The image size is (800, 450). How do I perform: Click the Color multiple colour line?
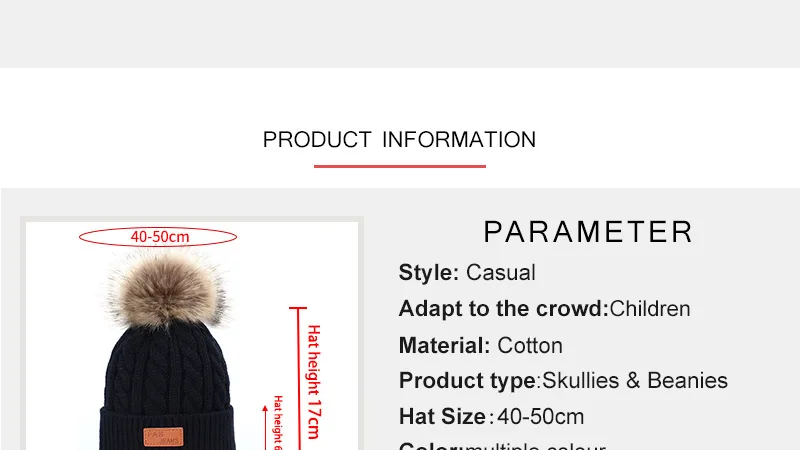point(502,446)
